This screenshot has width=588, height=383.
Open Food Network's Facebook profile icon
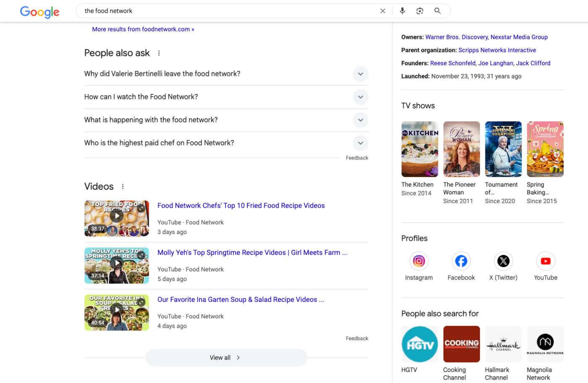461,261
